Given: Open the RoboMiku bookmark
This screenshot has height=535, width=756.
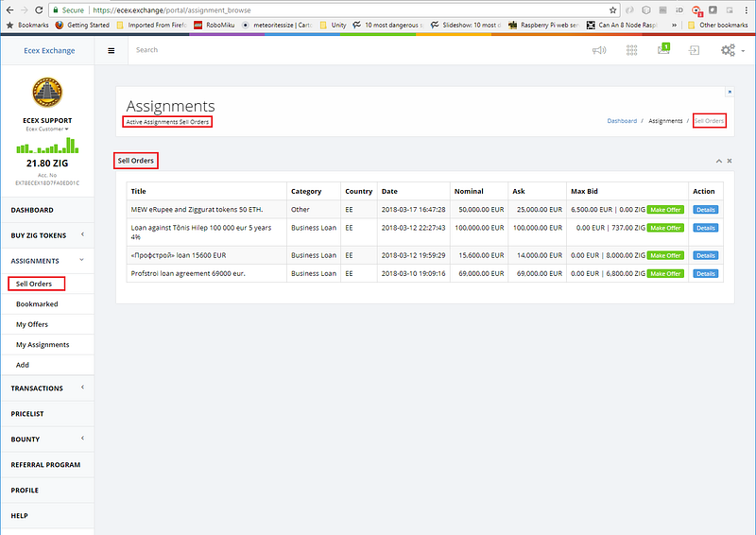Looking at the screenshot, I should [215, 26].
